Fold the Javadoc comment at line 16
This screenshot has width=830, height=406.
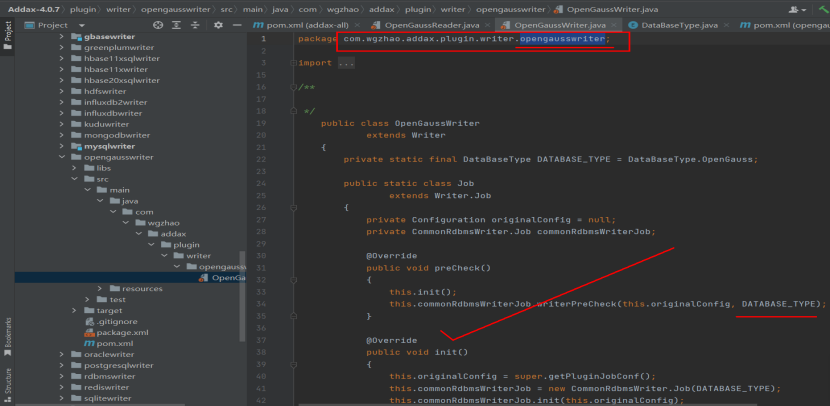[294, 87]
